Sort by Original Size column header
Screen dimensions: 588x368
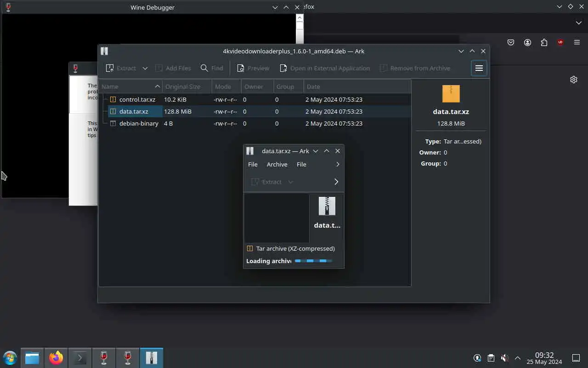(x=187, y=86)
